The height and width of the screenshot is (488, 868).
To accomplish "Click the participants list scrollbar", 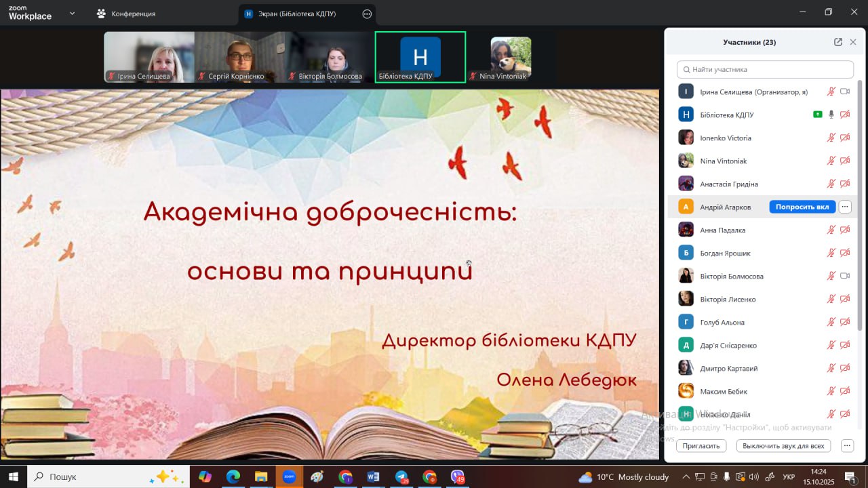I will pos(861,203).
